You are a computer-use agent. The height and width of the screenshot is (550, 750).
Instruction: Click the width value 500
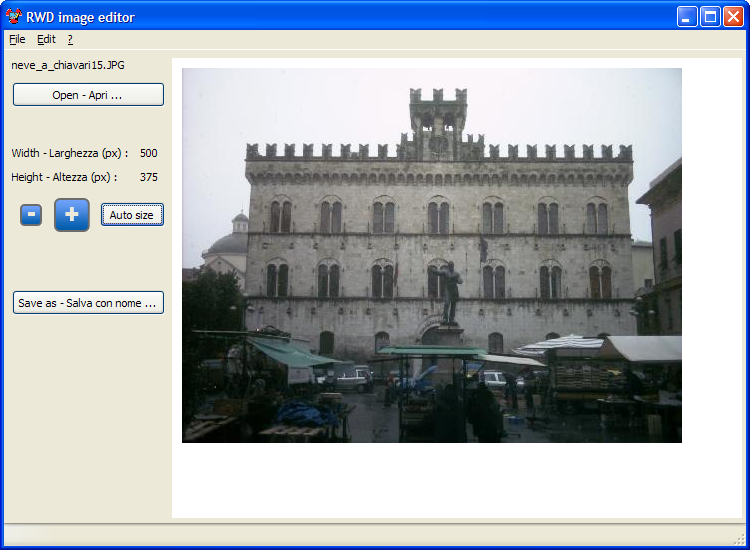(x=149, y=153)
